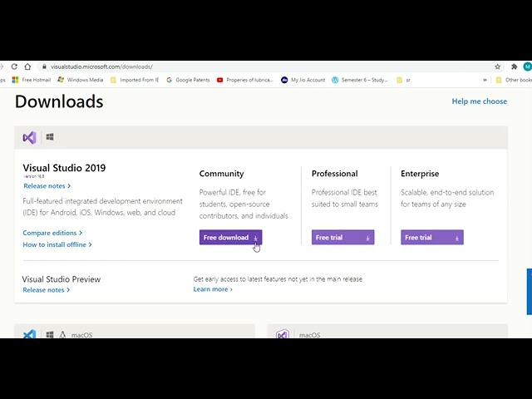This screenshot has height=399, width=532.
Task: Click the padlock site info icon
Action: point(44,66)
